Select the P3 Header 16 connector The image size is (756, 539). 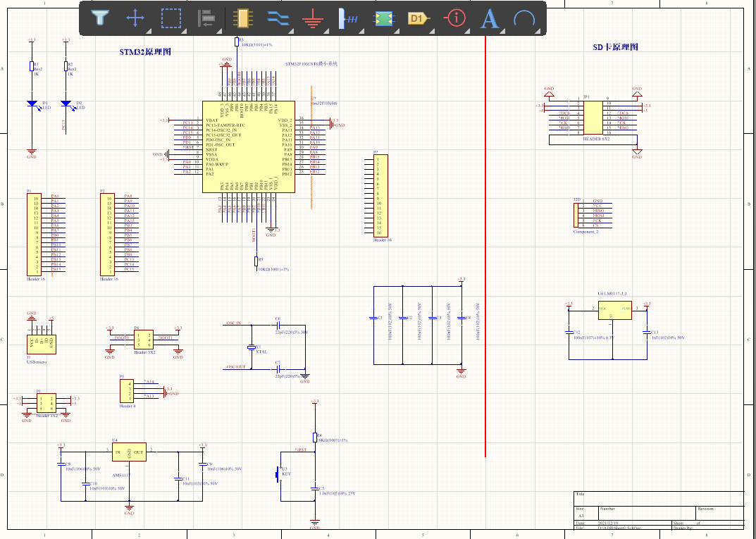click(381, 196)
